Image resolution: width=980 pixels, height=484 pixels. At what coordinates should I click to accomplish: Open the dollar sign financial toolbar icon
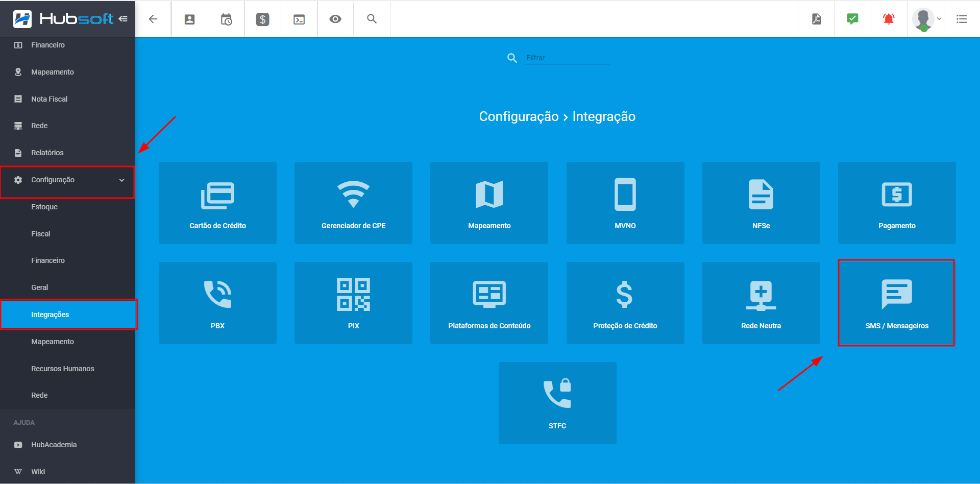[x=262, y=19]
